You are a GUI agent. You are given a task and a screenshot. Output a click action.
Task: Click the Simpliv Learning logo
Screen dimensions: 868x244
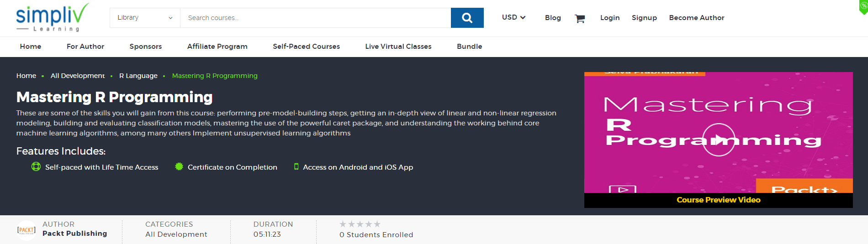pyautogui.click(x=52, y=17)
